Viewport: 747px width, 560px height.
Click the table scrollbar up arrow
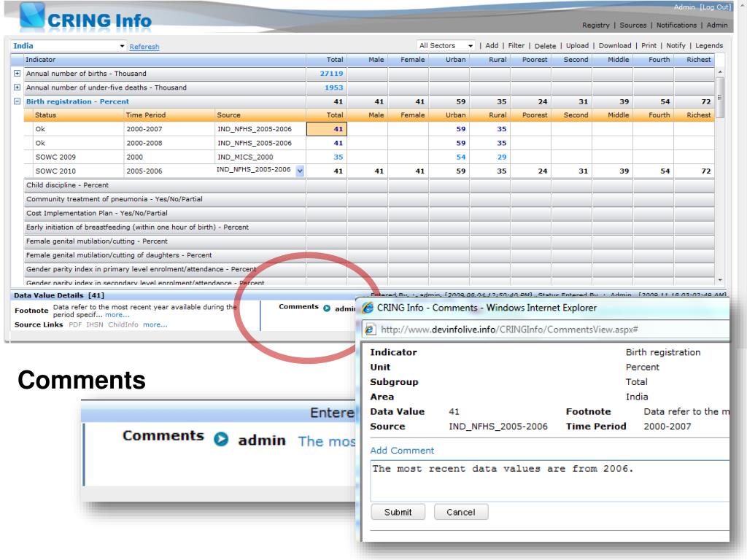pos(720,71)
